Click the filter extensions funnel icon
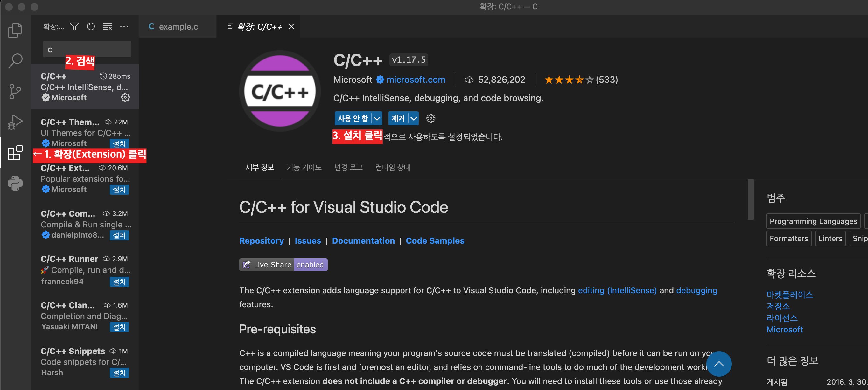Image resolution: width=868 pixels, height=390 pixels. tap(74, 26)
